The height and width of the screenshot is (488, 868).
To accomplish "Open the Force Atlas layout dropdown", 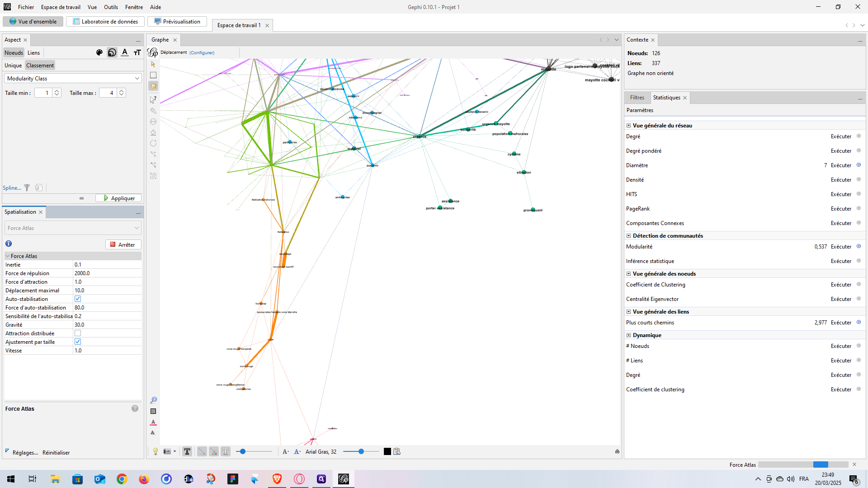I will [x=73, y=228].
